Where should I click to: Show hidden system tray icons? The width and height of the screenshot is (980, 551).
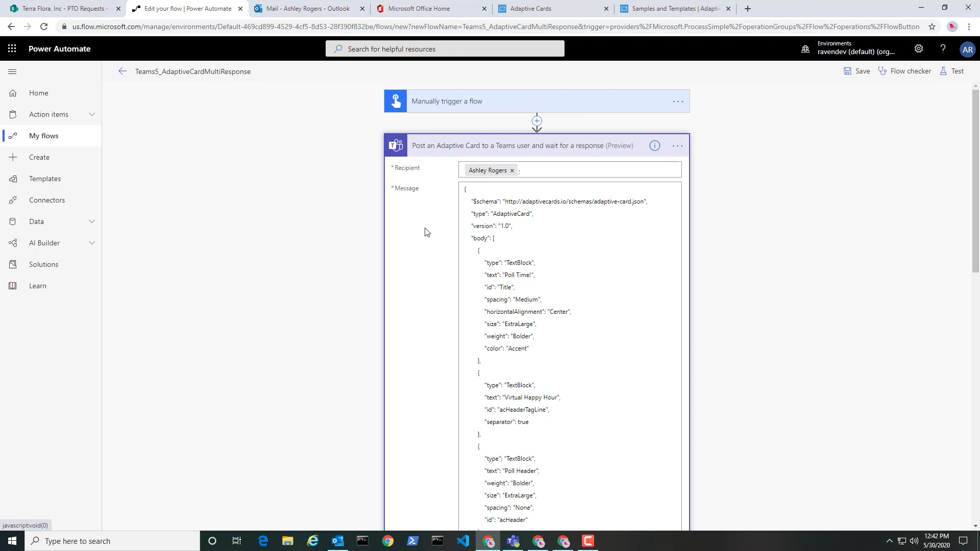point(889,541)
